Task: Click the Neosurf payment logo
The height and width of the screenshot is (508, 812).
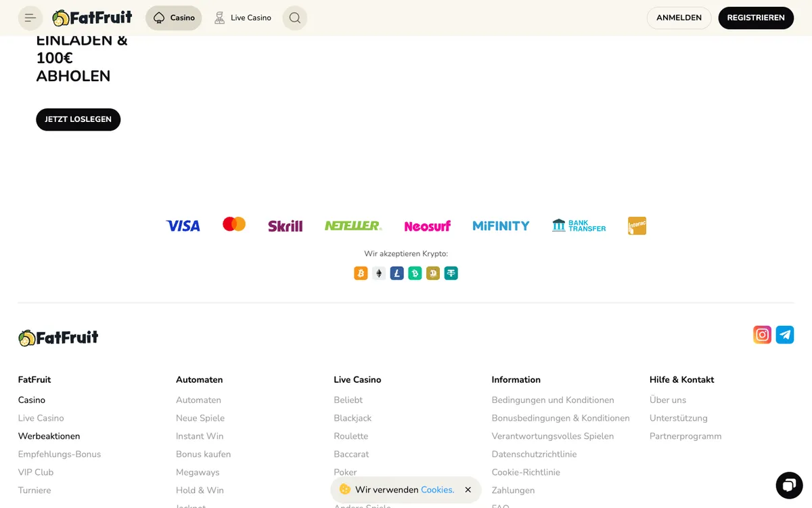Action: click(x=428, y=226)
